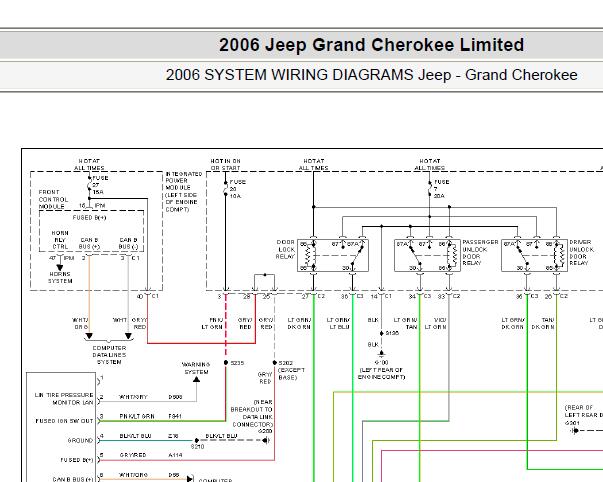Click the Z76 circuit code
603x482 pixels.
pyautogui.click(x=173, y=436)
